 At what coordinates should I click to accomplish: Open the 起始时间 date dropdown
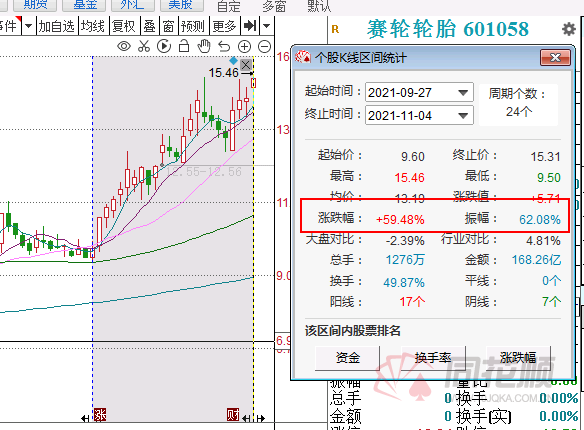(x=463, y=92)
